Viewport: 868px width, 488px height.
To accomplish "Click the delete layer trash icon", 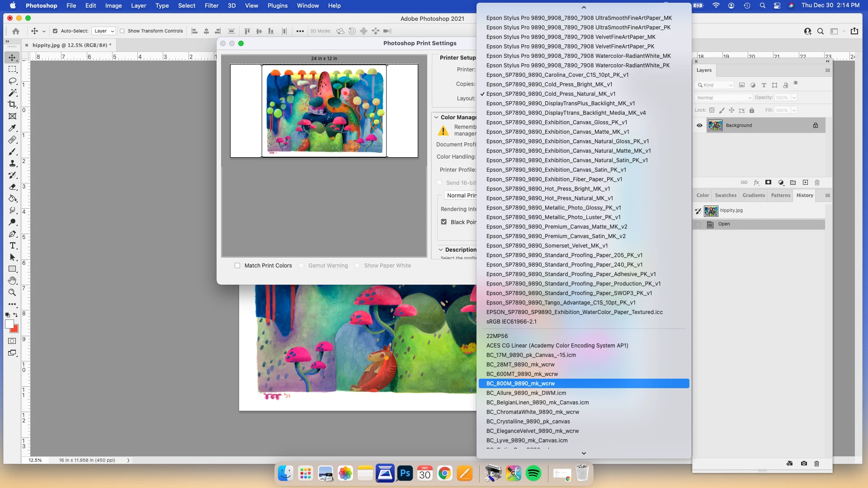I will [x=817, y=183].
